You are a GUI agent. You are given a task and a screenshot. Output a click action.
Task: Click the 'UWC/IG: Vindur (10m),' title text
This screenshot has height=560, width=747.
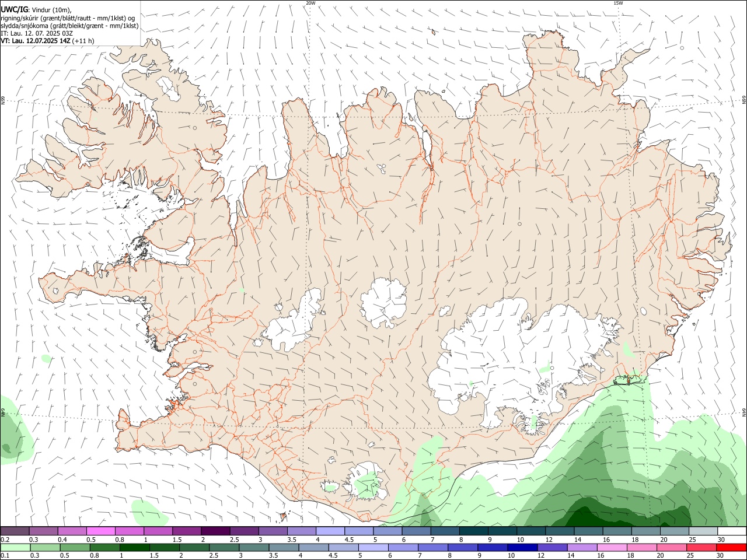36,9
